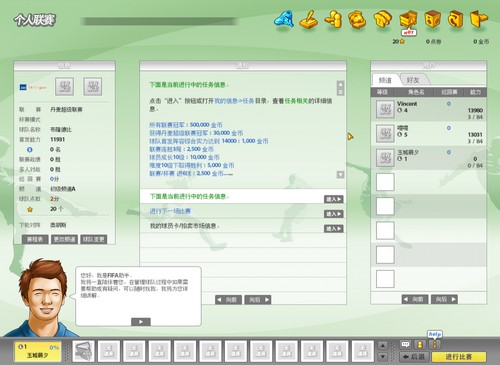Click the task list scroll-down arrow
The width and height of the screenshot is (500, 365).
340,175
